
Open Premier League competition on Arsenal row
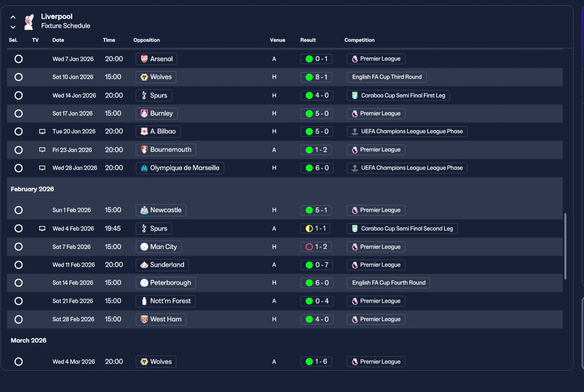click(376, 59)
